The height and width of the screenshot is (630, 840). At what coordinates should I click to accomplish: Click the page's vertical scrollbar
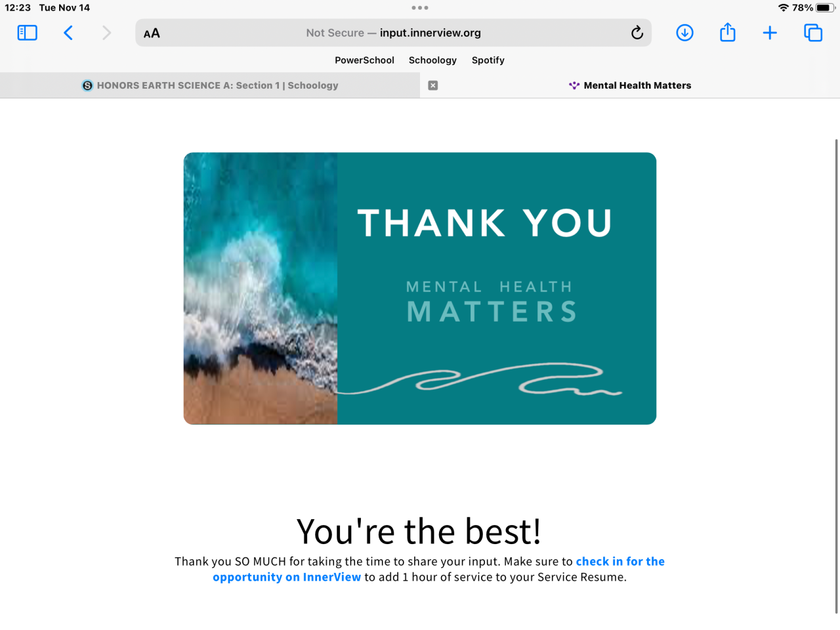836,376
